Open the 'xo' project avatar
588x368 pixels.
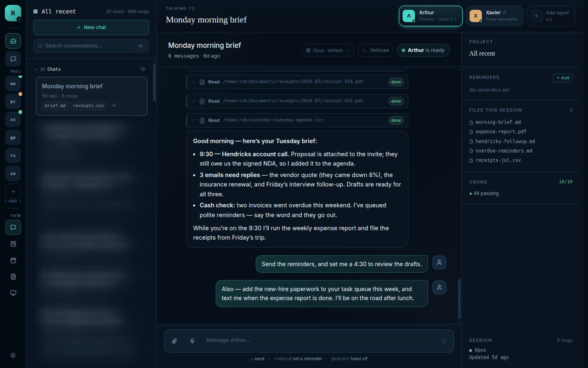pyautogui.click(x=13, y=173)
